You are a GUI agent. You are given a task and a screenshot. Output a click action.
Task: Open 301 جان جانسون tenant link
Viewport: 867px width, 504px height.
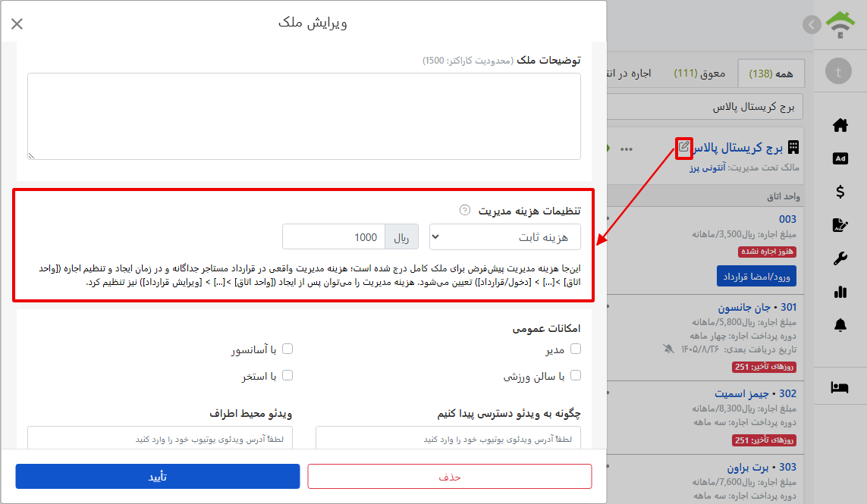tap(757, 307)
